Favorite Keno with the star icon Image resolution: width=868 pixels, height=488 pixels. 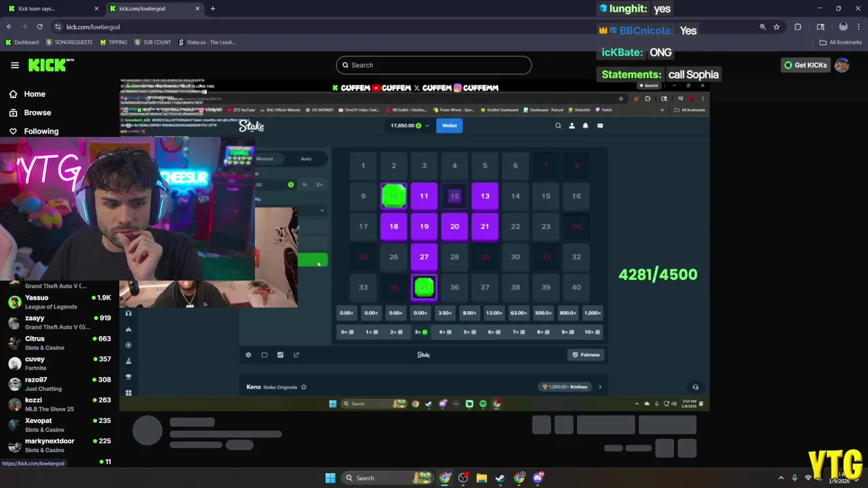point(304,387)
